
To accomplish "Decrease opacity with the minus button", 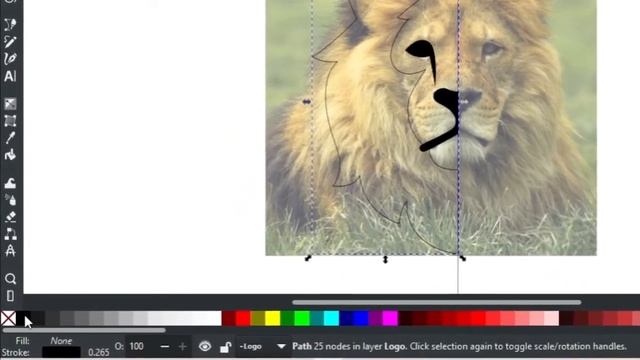I will [165, 347].
